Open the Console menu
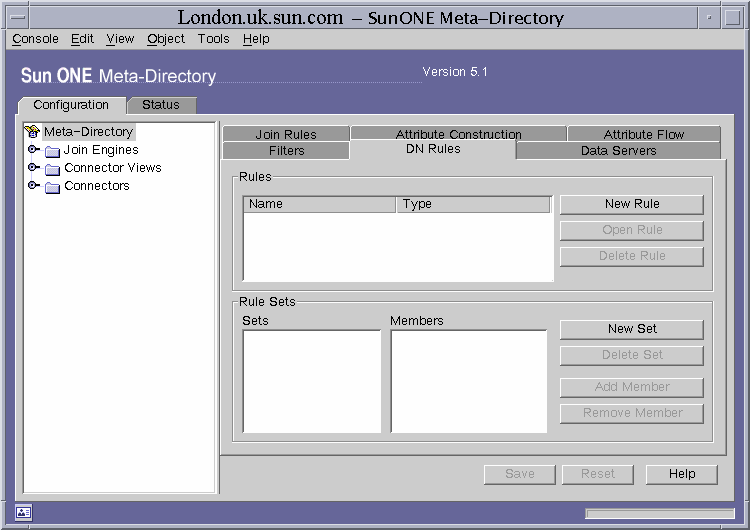 tap(35, 39)
